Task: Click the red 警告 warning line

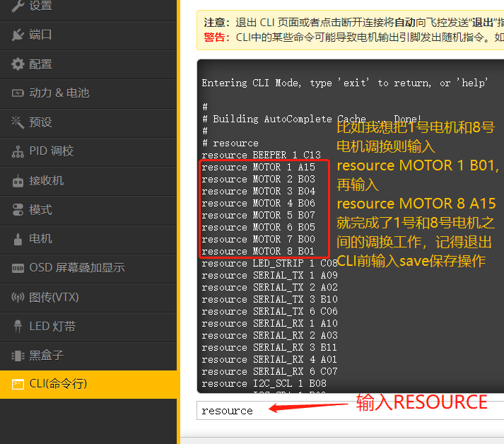Action: click(x=353, y=37)
